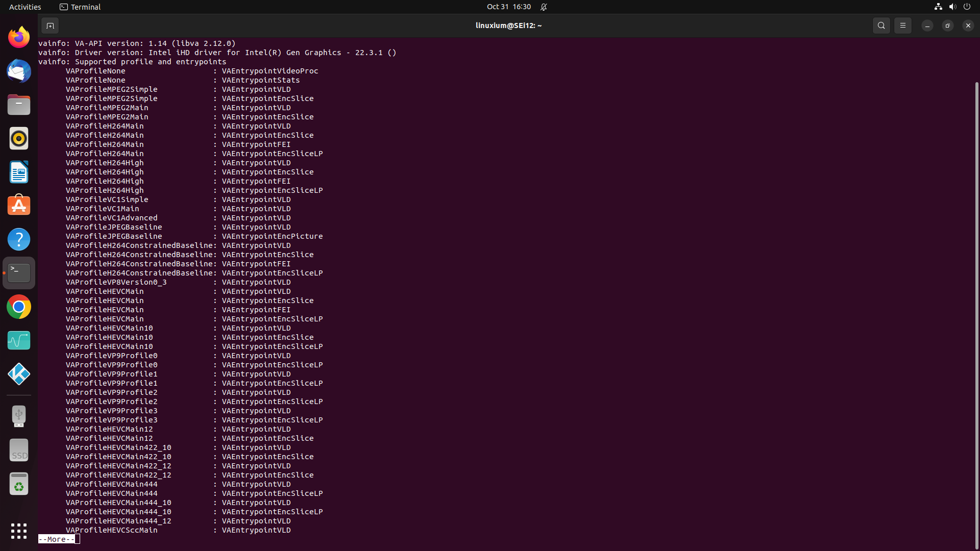Launch Rhythmbox music player
980x551 pixels.
(19, 138)
